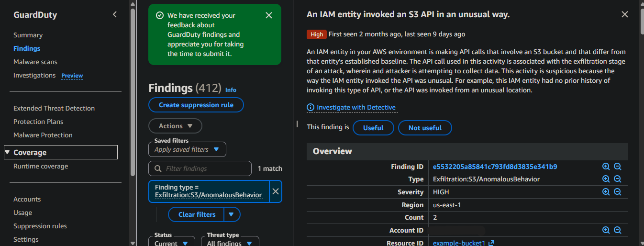
Task: Expand the Clear filters arrow menu
Action: tap(232, 214)
